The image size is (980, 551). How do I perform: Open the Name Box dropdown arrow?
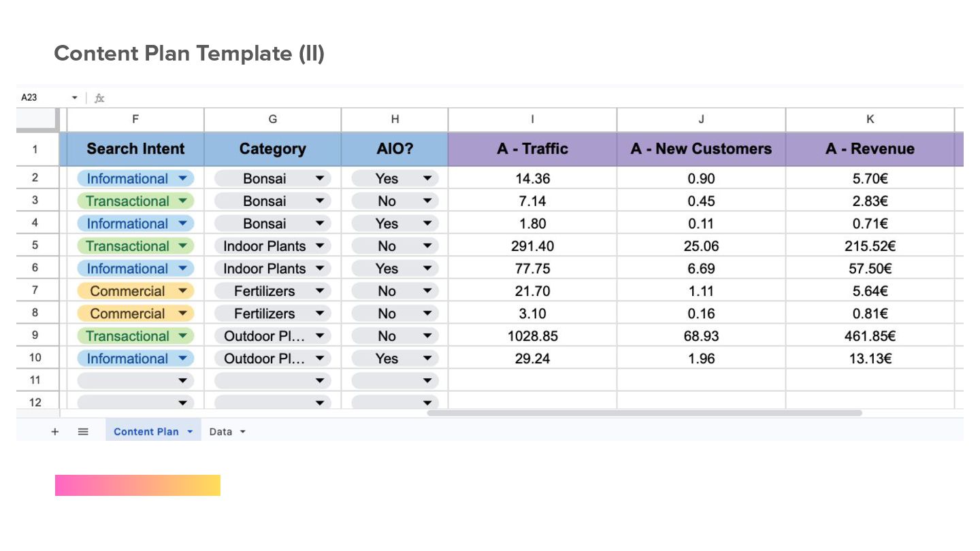click(75, 98)
